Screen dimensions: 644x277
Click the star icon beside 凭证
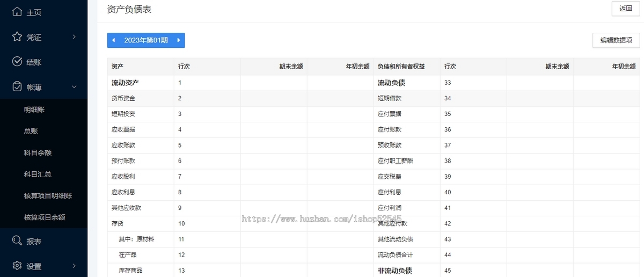click(17, 37)
